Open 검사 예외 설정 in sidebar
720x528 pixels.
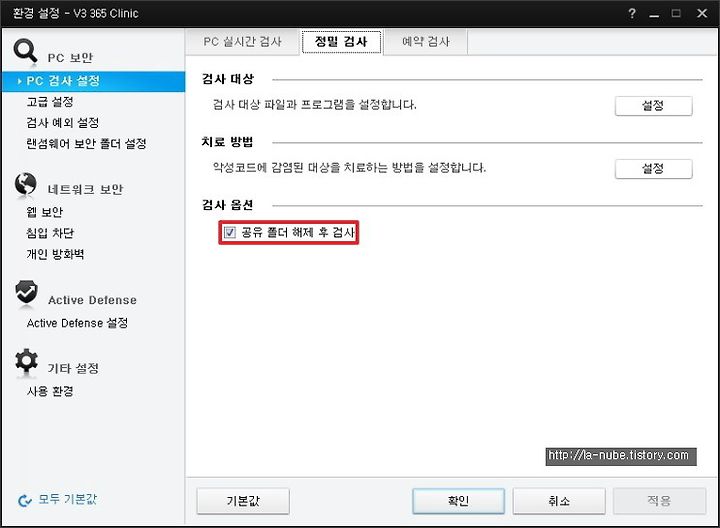click(x=63, y=123)
